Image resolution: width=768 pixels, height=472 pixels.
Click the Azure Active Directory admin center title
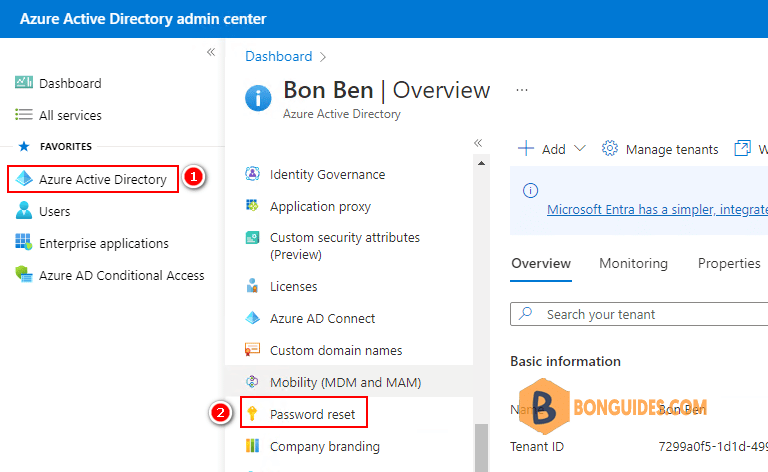coord(143,19)
